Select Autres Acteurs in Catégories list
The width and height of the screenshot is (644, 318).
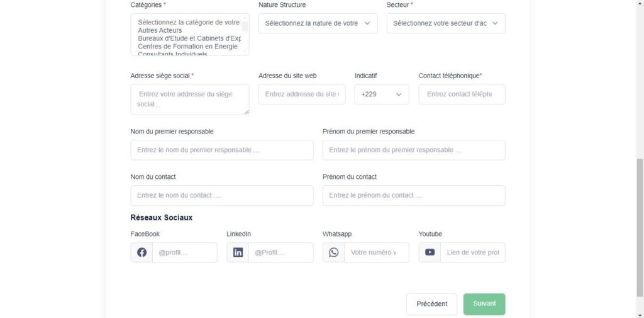160,30
